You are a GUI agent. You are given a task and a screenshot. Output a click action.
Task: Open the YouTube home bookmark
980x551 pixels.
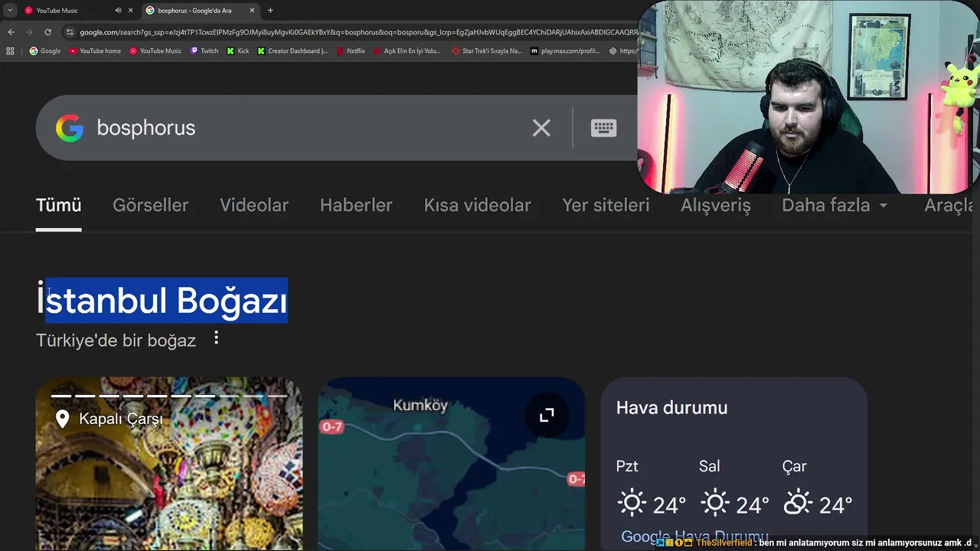point(95,51)
